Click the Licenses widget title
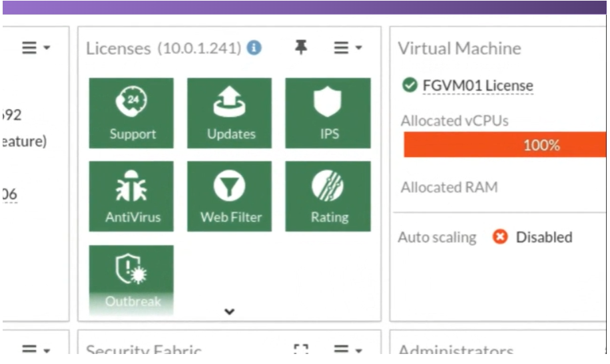This screenshot has height=364, width=610. (x=119, y=49)
